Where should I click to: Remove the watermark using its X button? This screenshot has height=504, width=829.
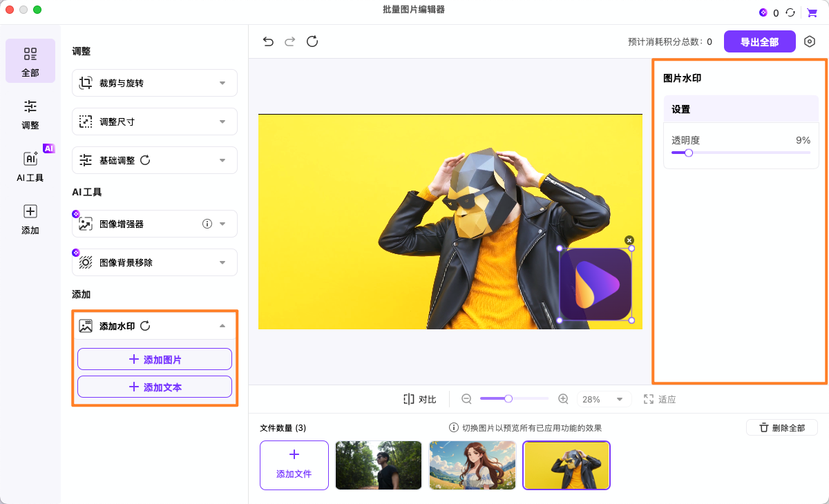pyautogui.click(x=629, y=240)
